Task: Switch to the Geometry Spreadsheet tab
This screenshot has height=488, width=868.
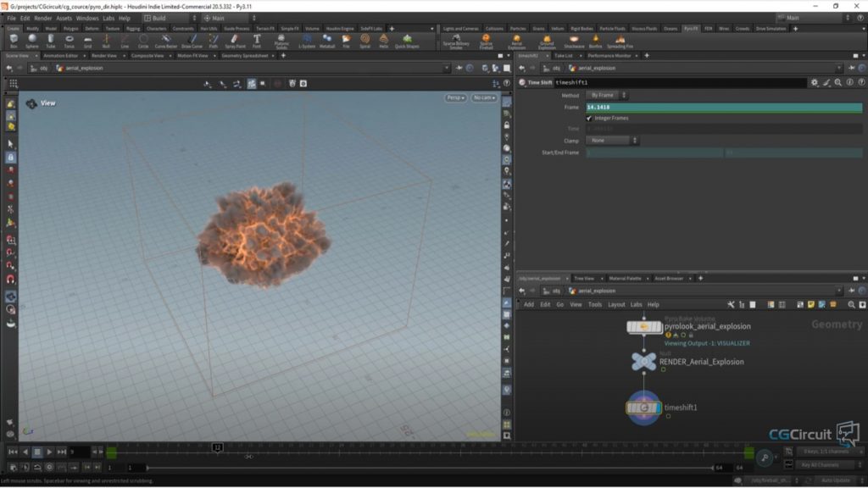Action: [245, 56]
